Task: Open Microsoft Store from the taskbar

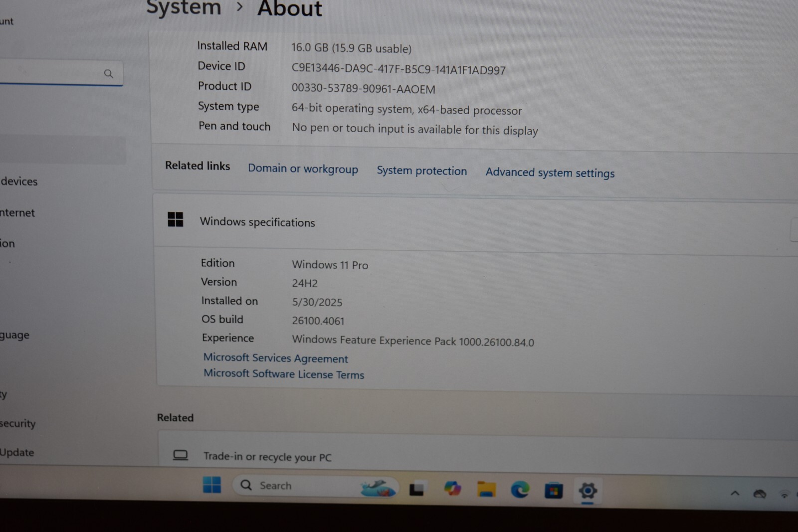Action: coord(554,491)
